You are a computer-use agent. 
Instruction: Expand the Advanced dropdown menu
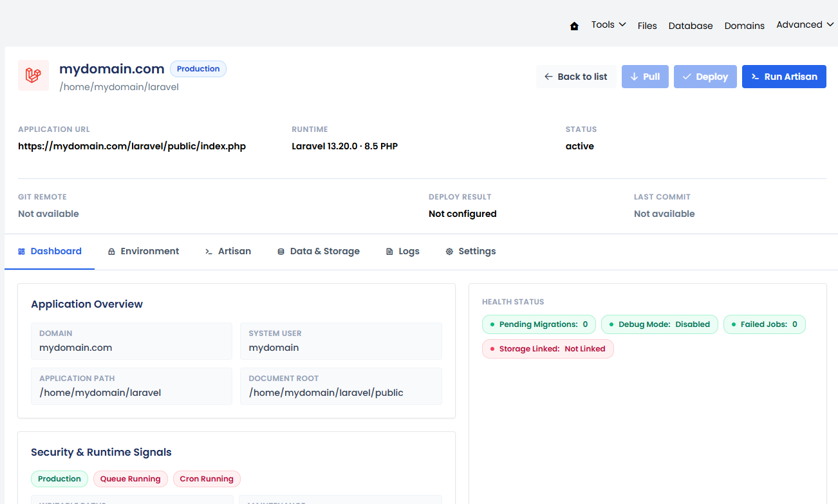805,25
